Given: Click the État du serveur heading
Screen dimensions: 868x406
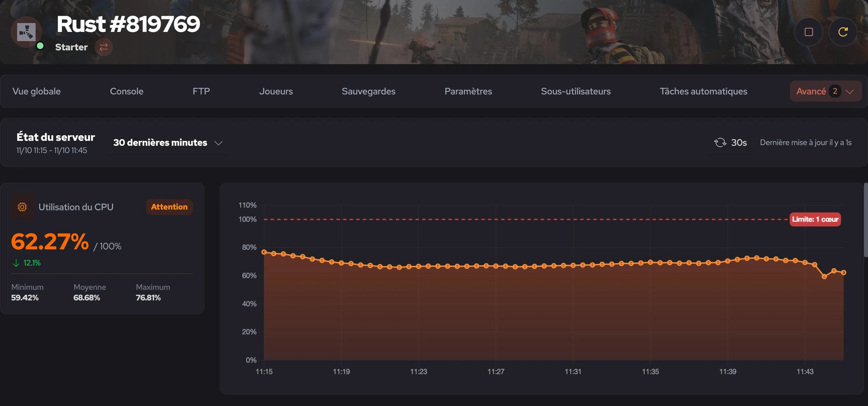Looking at the screenshot, I should coord(56,137).
